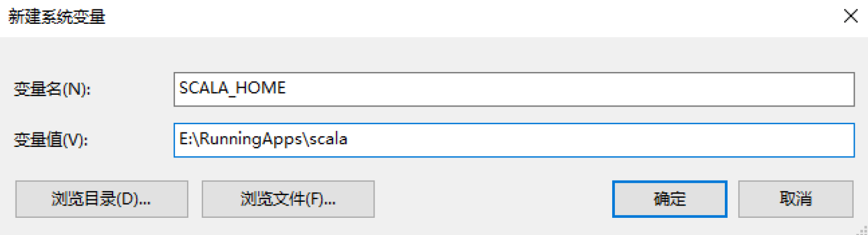Close the new system variable dialog
The height and width of the screenshot is (235, 868).
point(851,17)
